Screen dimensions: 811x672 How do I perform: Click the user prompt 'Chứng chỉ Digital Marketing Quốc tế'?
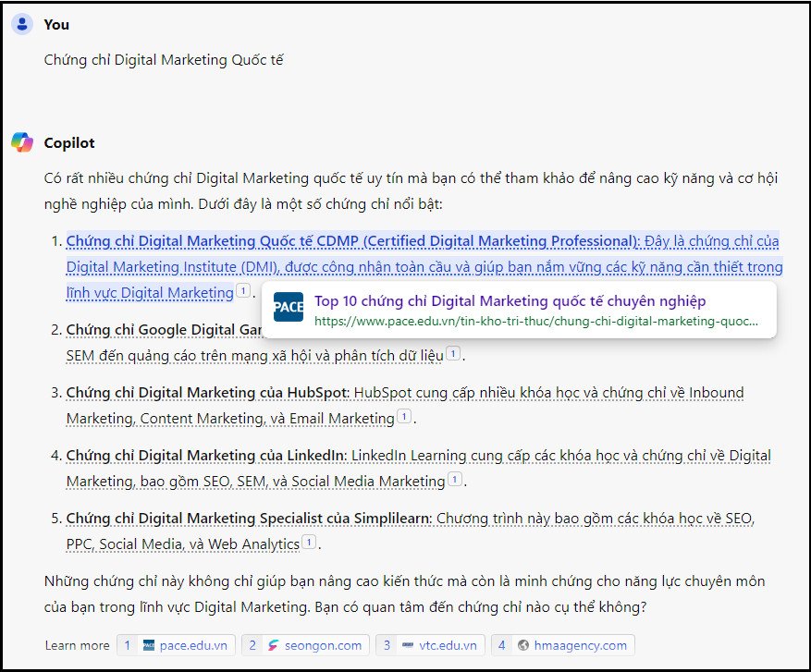coord(164,60)
